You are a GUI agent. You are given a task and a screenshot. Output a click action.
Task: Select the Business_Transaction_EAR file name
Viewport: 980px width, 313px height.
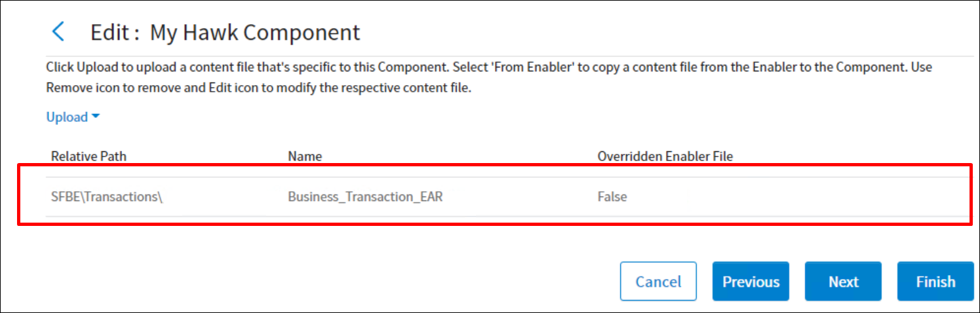(x=365, y=196)
